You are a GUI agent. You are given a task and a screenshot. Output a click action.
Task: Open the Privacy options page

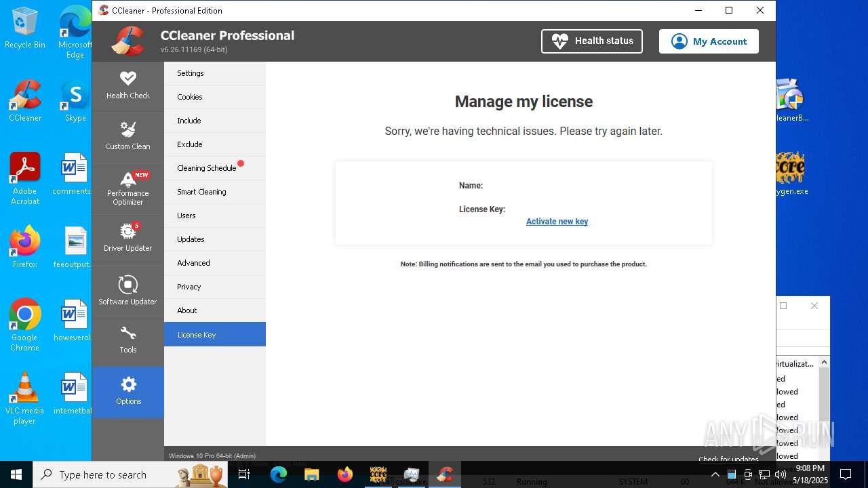click(x=214, y=287)
